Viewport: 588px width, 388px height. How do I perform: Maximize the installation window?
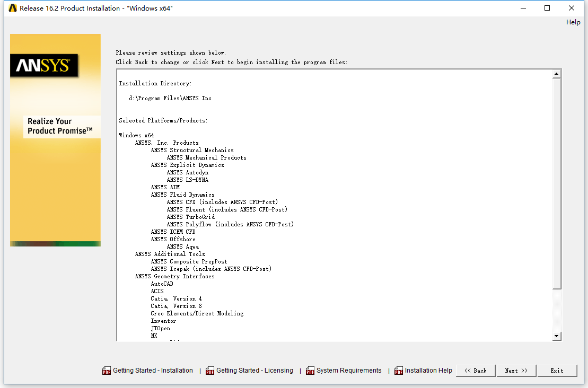(x=547, y=8)
